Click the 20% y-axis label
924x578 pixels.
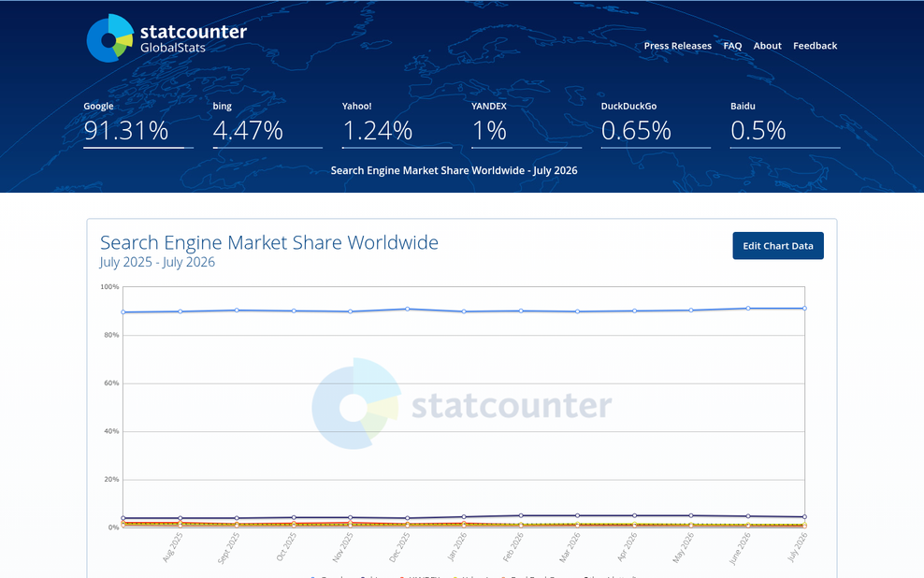pos(111,479)
